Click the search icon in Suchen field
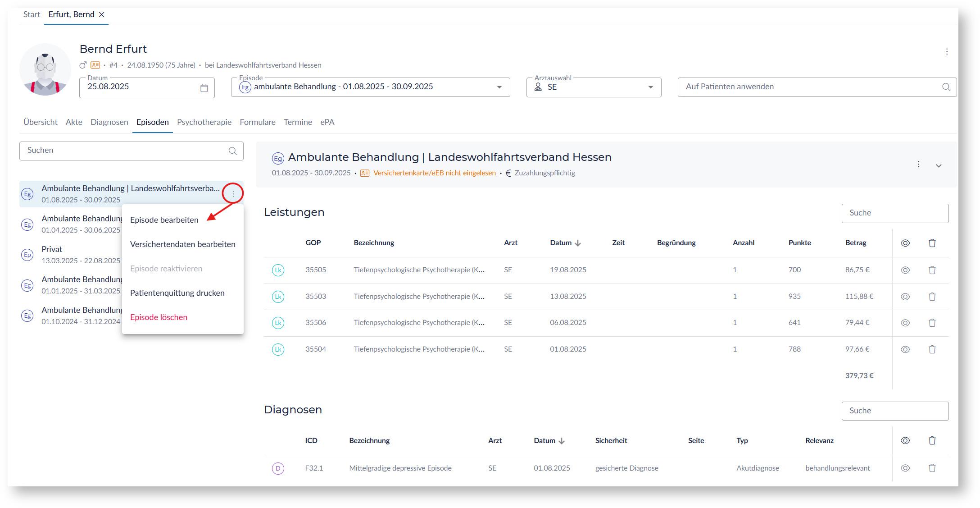The image size is (980, 508). (232, 151)
